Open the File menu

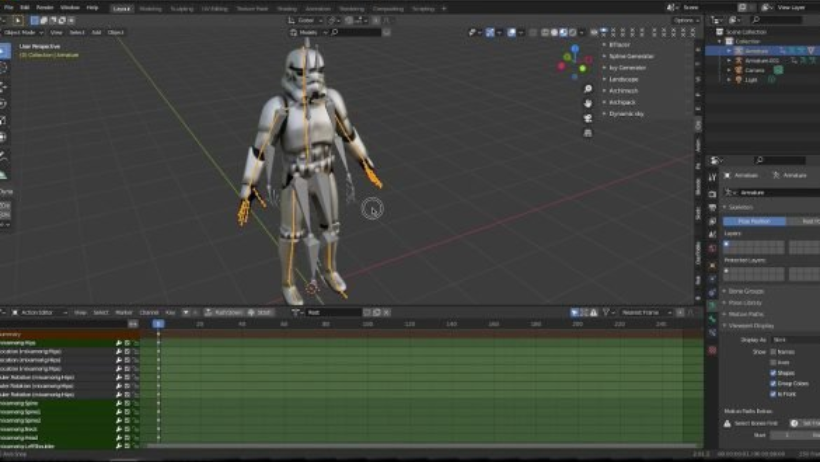(x=8, y=8)
